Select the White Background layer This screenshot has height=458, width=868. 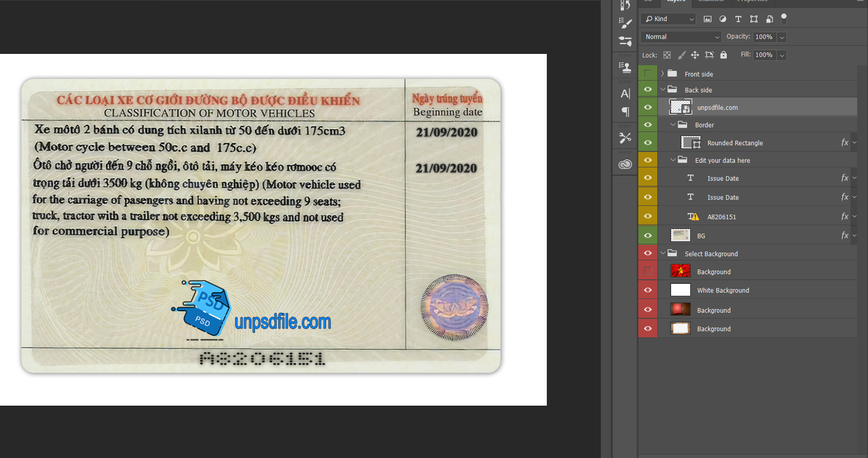tap(723, 291)
